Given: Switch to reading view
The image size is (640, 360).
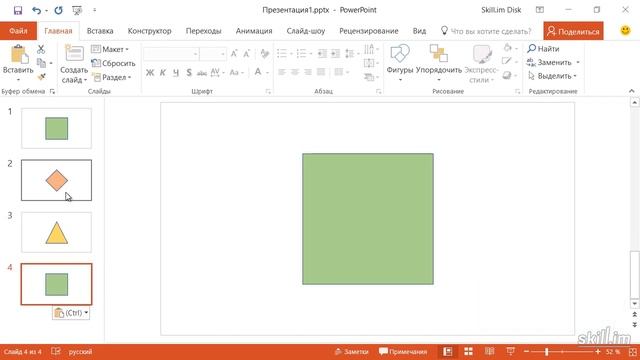Looking at the screenshot, I should pos(489,351).
